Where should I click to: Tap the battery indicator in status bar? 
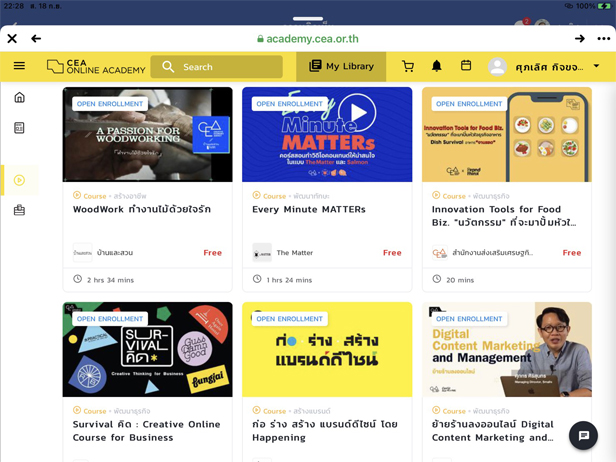pos(603,6)
